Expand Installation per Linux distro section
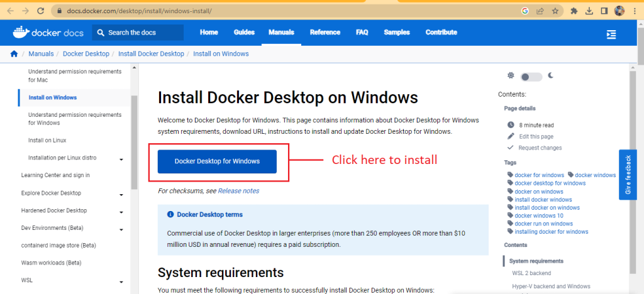Screen dimensions: 644x294 (x=121, y=160)
